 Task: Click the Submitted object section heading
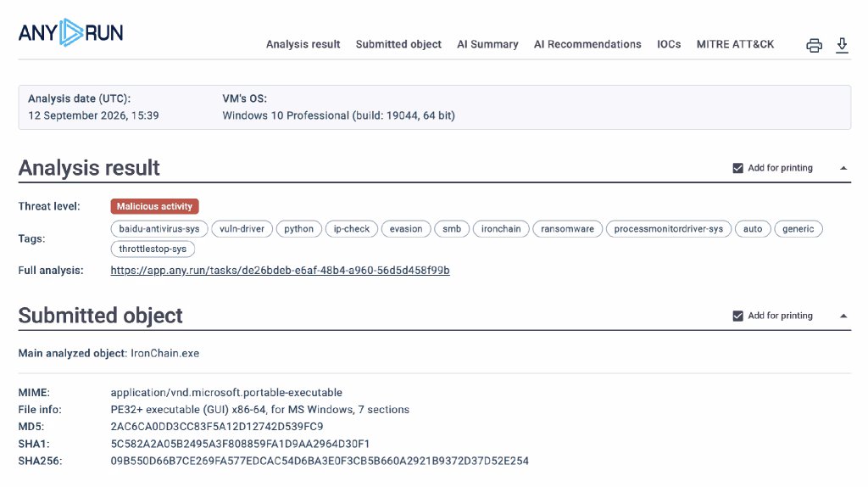(100, 316)
